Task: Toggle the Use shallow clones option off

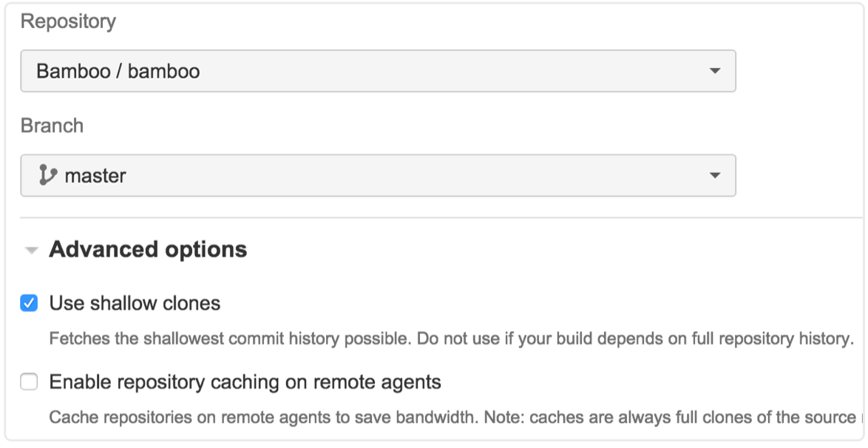Action: [x=27, y=302]
